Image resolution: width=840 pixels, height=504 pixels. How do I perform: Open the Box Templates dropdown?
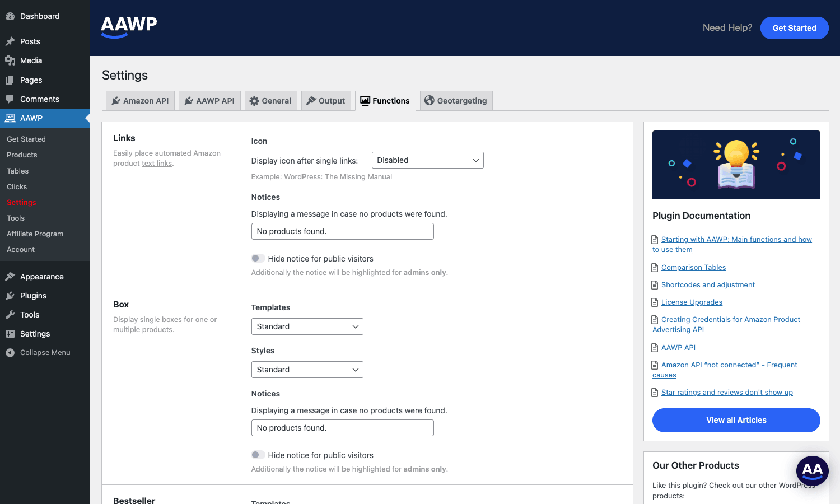click(307, 326)
